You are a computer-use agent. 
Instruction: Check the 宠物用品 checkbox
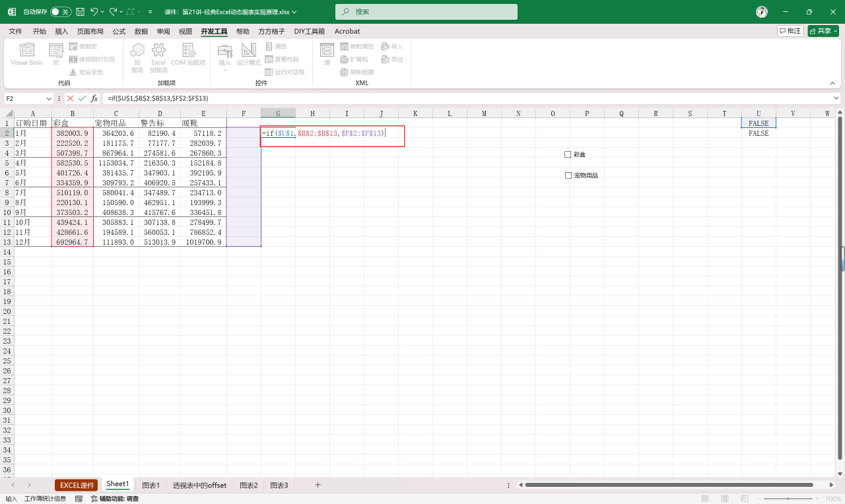568,175
